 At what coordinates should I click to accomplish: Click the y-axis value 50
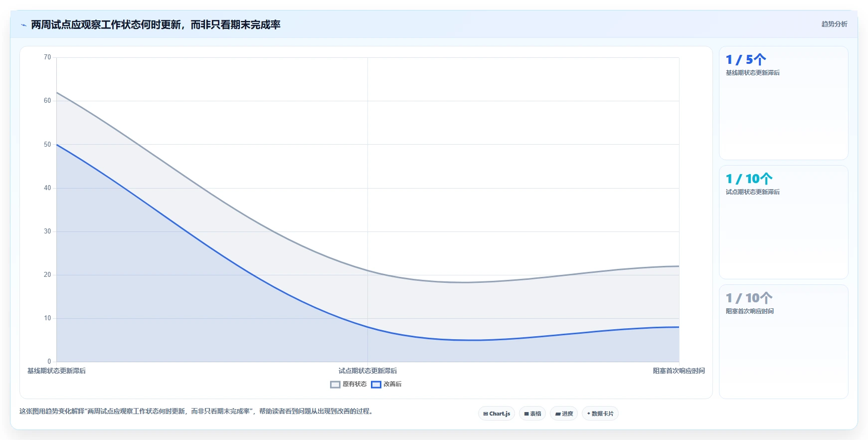[x=47, y=145]
